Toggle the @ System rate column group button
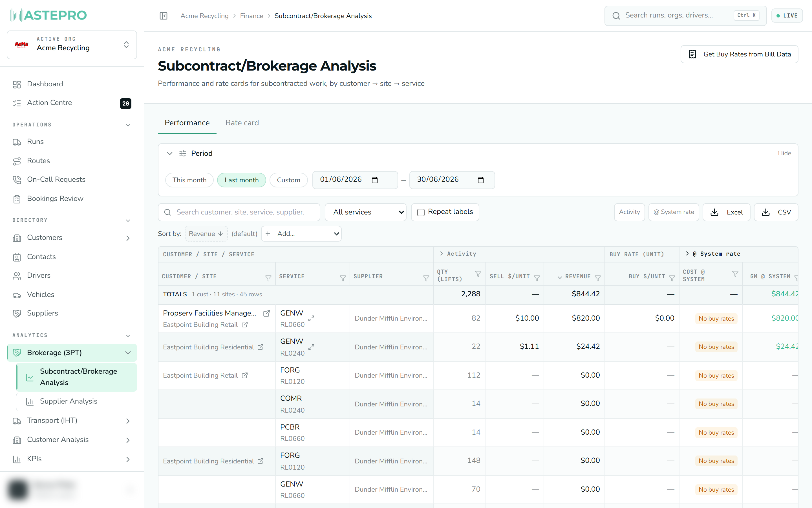812x508 pixels. point(673,212)
